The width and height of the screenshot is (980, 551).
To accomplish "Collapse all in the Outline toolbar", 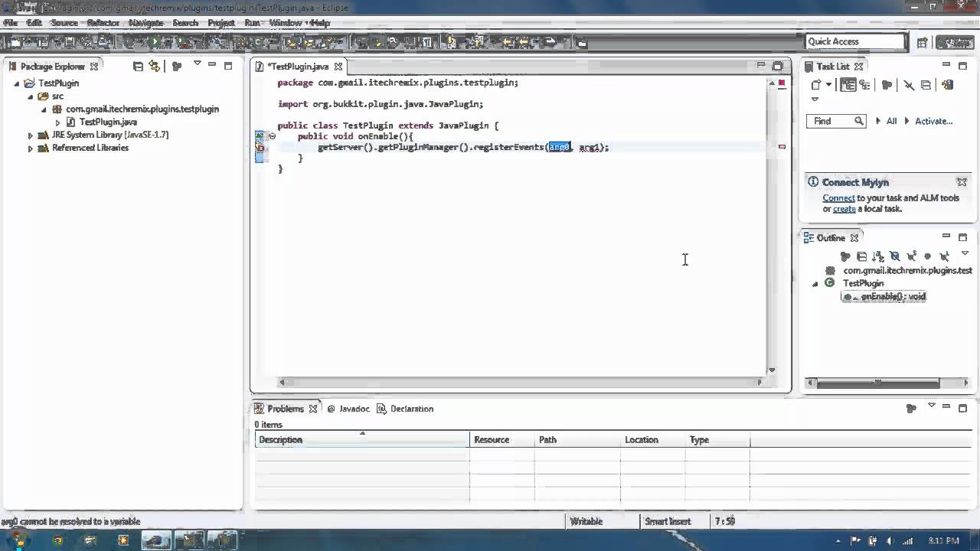I will [x=862, y=256].
